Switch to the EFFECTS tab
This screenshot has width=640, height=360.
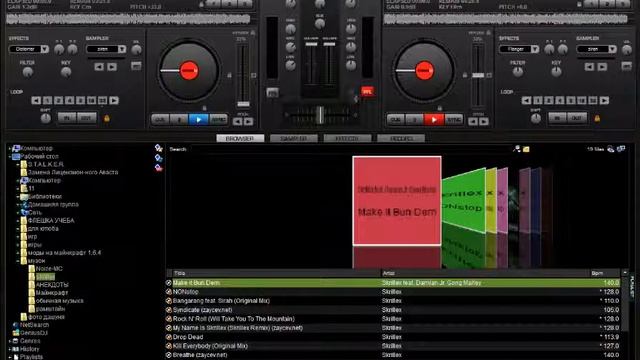click(x=347, y=138)
